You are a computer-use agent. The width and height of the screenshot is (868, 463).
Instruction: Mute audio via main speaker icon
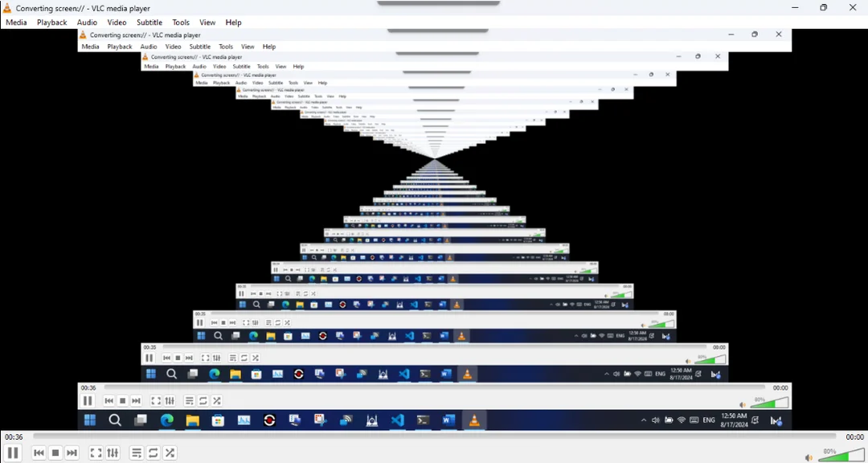[809, 457]
